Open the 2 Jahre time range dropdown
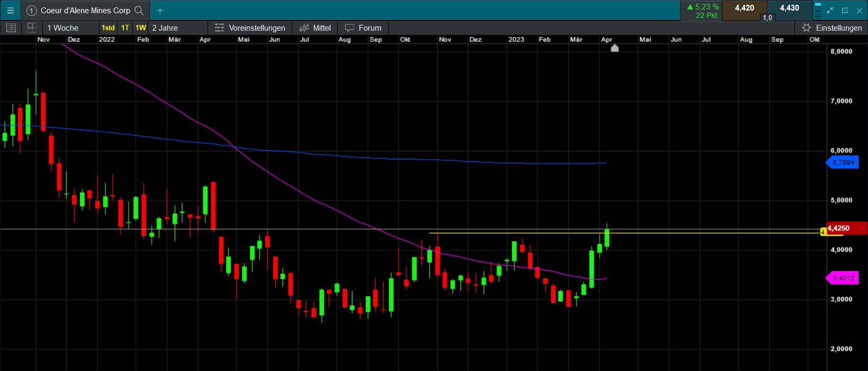This screenshot has height=371, width=868. pyautogui.click(x=178, y=28)
